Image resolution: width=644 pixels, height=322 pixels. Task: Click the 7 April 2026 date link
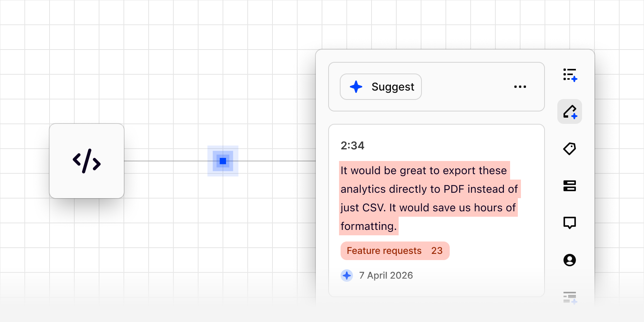click(x=386, y=276)
